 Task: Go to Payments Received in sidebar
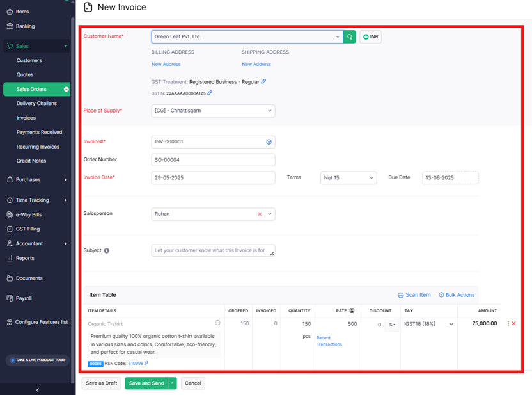point(39,133)
